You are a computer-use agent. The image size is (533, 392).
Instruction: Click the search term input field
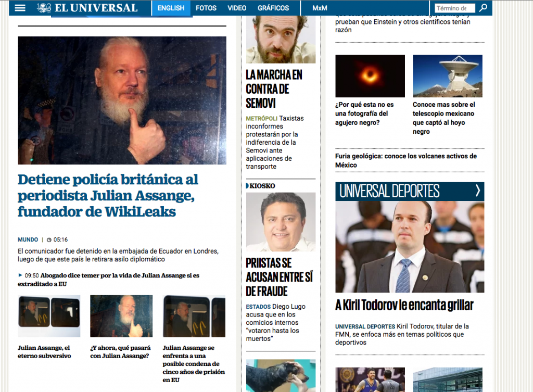click(x=455, y=8)
